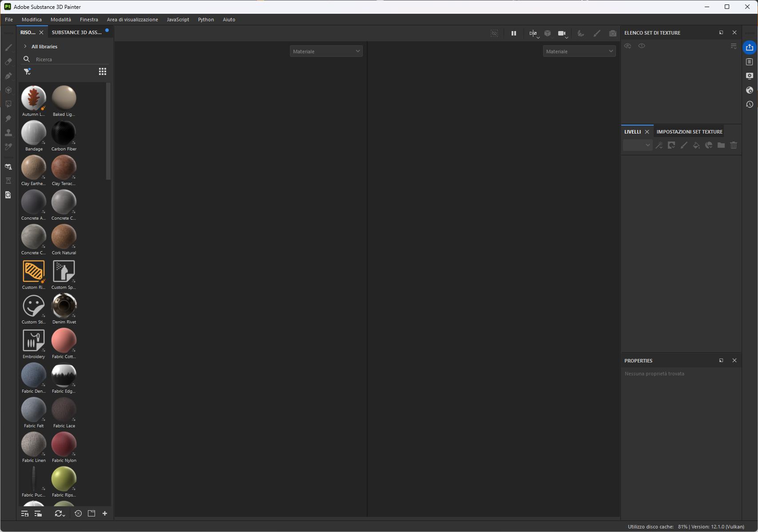Select the Clone stamp tool
The height and width of the screenshot is (532, 758).
coord(8,133)
